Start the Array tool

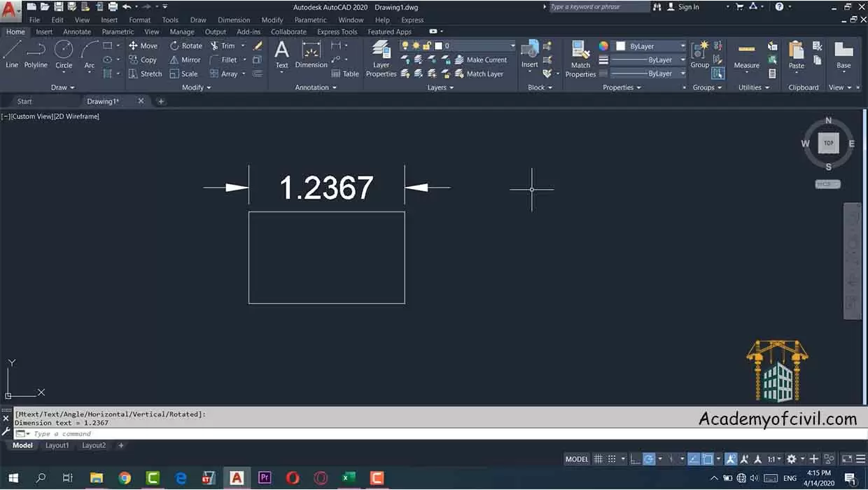pos(223,73)
